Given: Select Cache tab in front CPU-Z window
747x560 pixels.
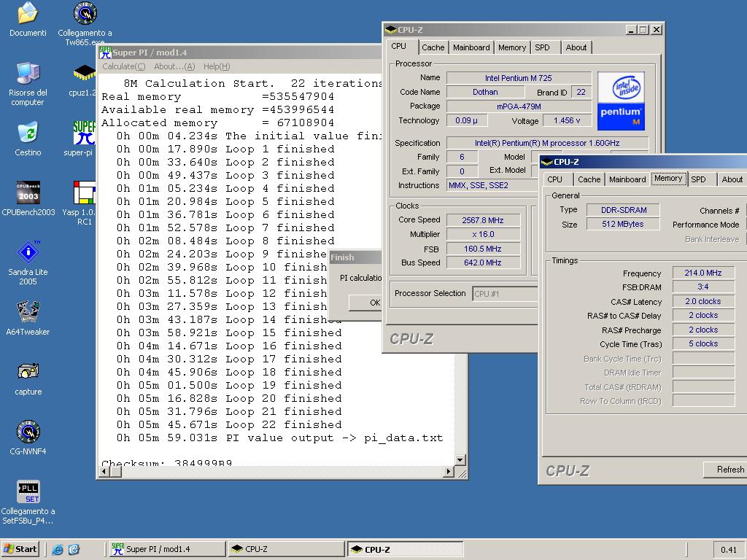Looking at the screenshot, I should [x=589, y=179].
